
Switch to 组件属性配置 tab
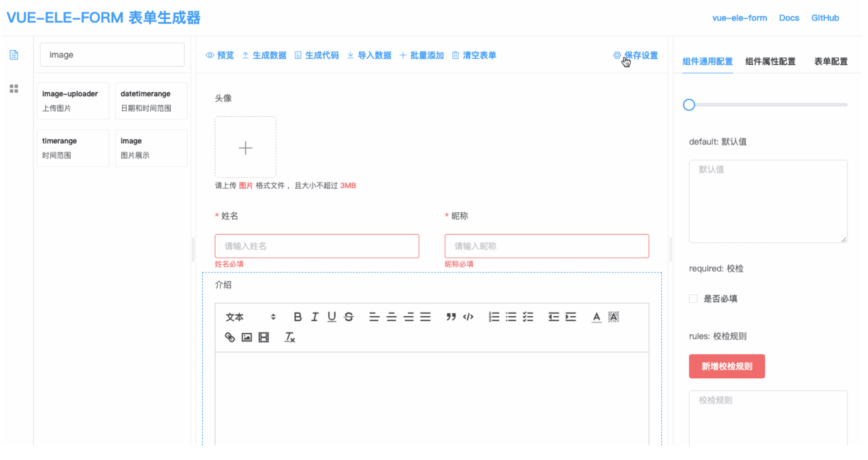coord(770,61)
